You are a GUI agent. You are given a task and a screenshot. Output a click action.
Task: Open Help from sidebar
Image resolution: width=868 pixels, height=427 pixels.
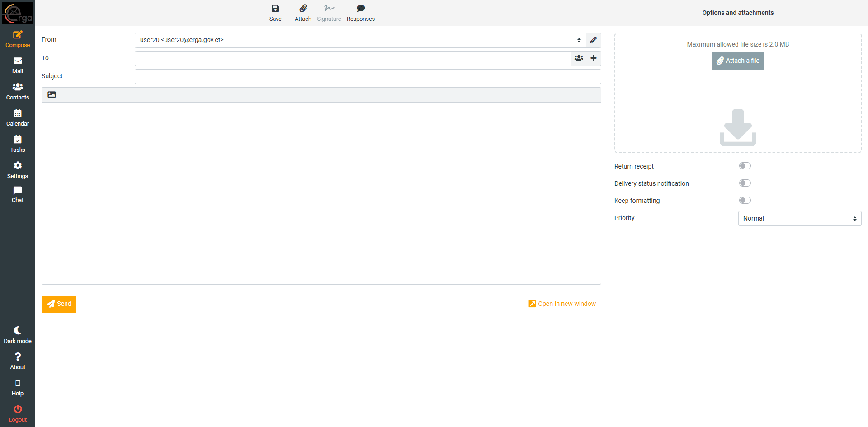click(18, 388)
